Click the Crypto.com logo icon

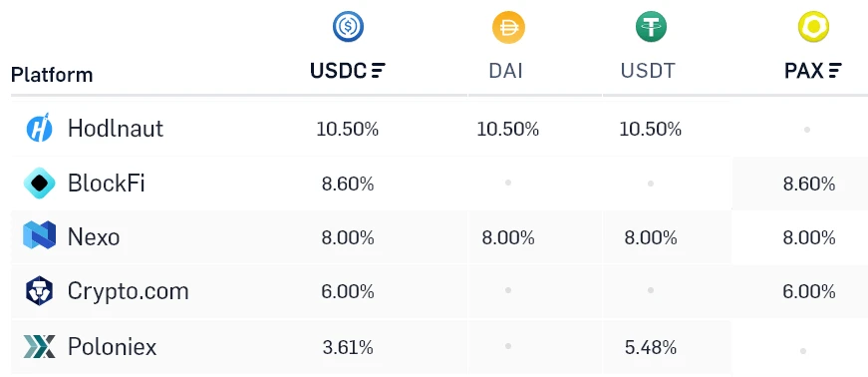[x=39, y=291]
